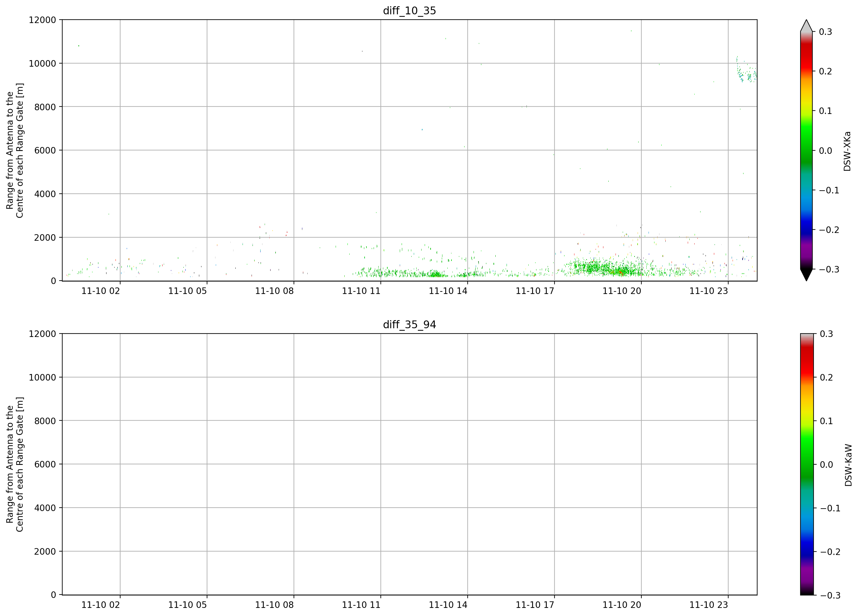859x616 pixels.
Task: Click '11-10 02' tick under diff_35_94 plot
Action: [x=101, y=605]
